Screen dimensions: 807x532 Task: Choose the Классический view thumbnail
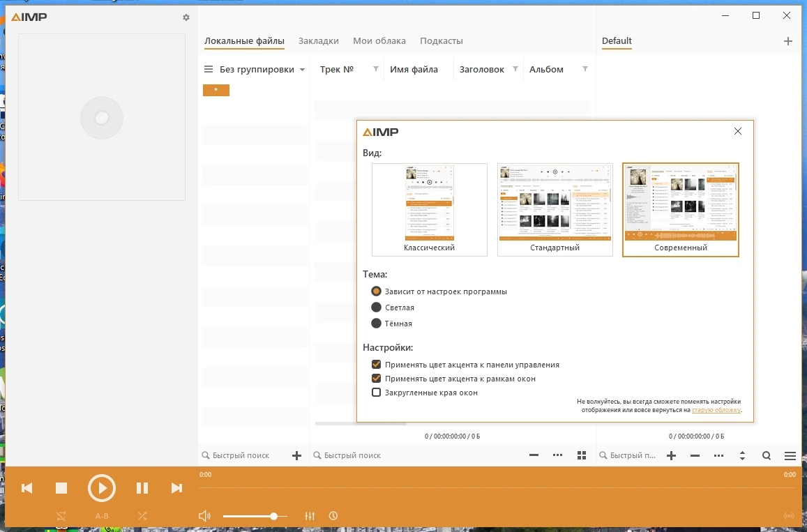point(429,209)
